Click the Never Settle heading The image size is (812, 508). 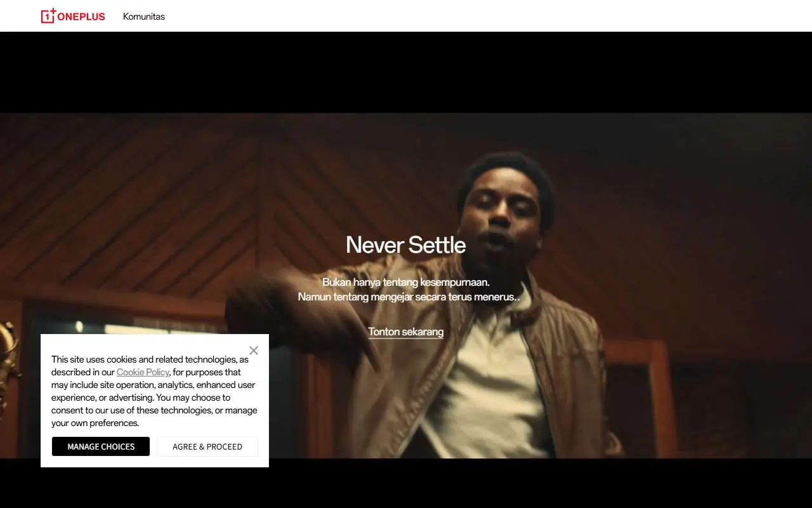click(406, 245)
